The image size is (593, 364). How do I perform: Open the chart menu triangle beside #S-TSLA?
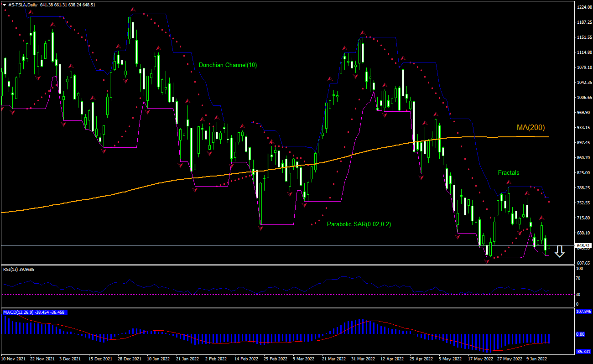coord(4,4)
